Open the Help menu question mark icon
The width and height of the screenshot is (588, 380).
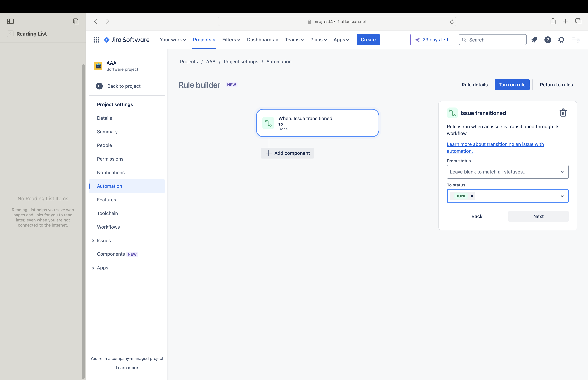pyautogui.click(x=548, y=40)
